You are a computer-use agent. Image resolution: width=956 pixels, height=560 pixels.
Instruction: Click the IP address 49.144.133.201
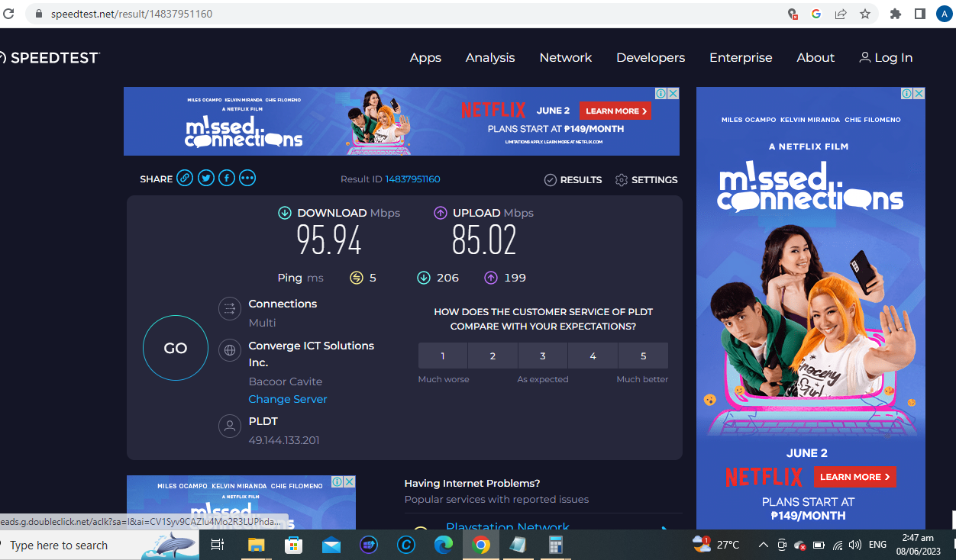284,440
